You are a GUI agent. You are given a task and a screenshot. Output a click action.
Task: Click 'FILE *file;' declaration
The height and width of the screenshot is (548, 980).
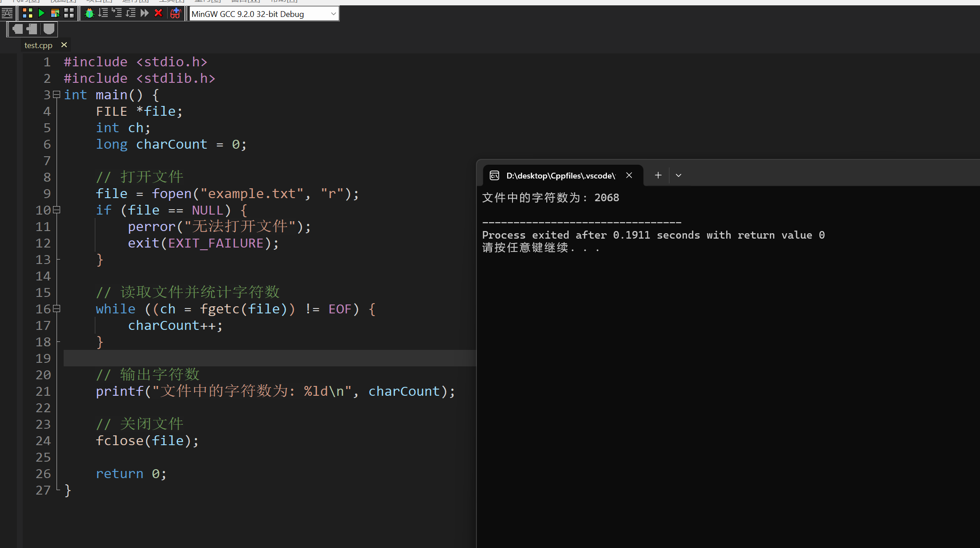coord(139,111)
